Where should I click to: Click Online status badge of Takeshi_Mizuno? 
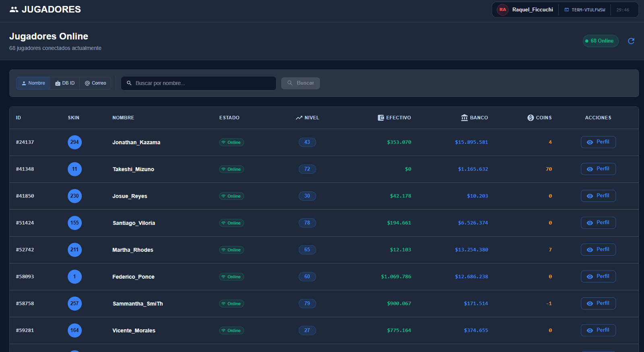point(231,169)
